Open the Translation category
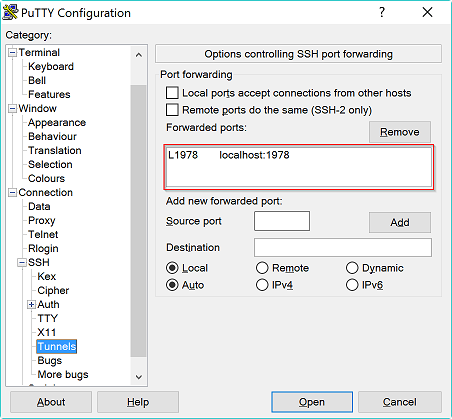The height and width of the screenshot is (419, 452). [x=55, y=150]
